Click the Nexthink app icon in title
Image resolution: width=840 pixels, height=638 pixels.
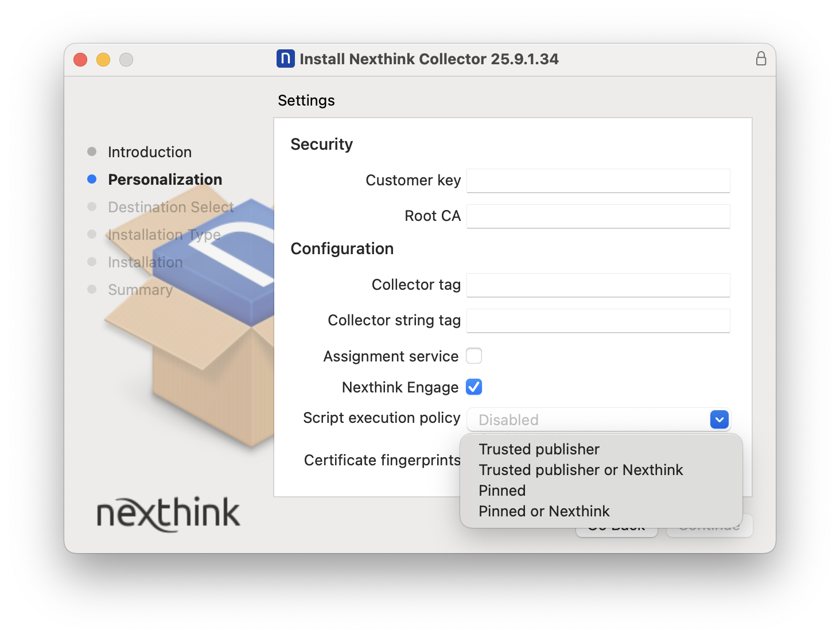coord(285,59)
